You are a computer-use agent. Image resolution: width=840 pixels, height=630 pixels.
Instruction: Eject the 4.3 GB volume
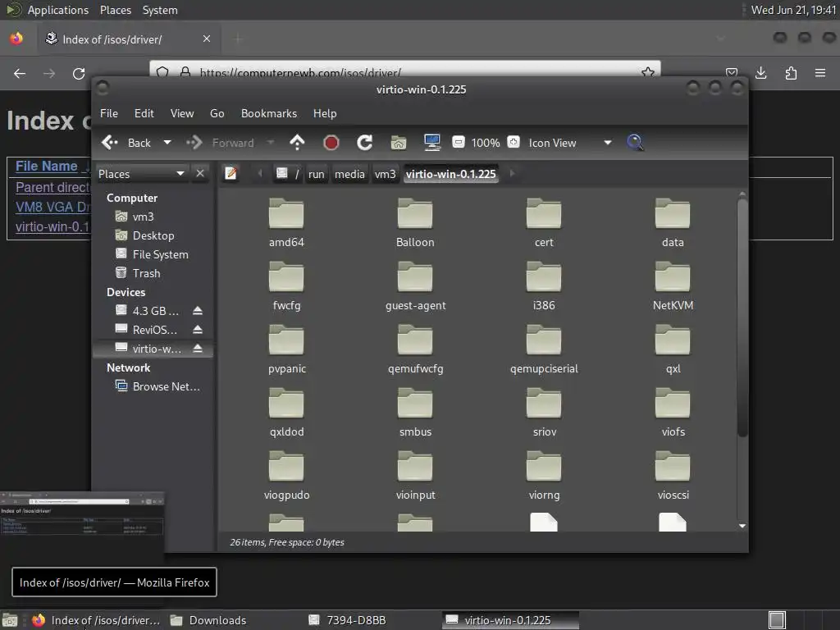point(198,311)
